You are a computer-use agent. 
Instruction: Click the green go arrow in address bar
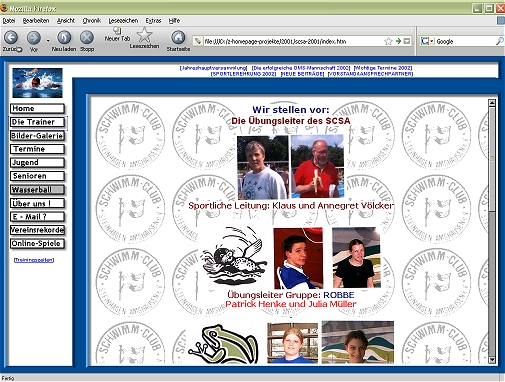(x=398, y=41)
